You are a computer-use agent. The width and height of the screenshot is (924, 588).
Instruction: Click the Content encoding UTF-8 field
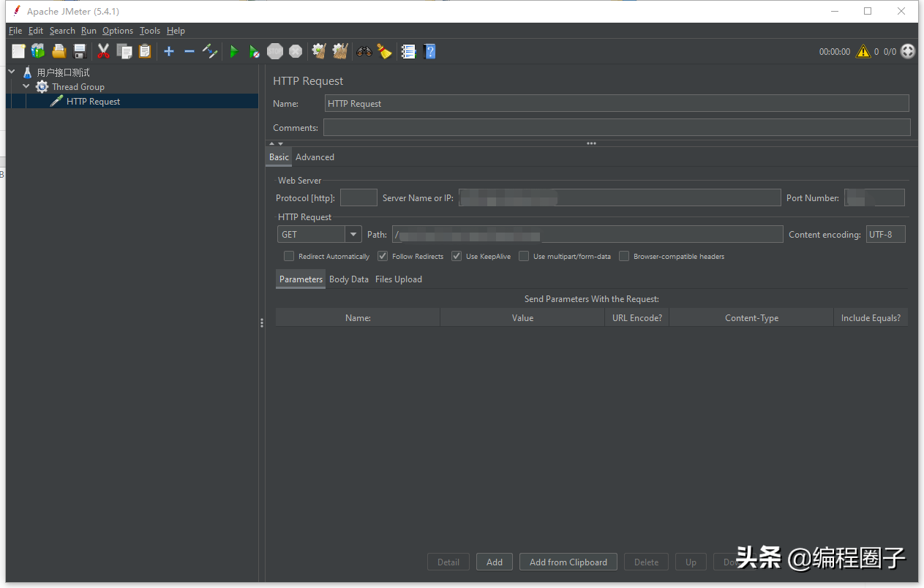click(x=886, y=234)
